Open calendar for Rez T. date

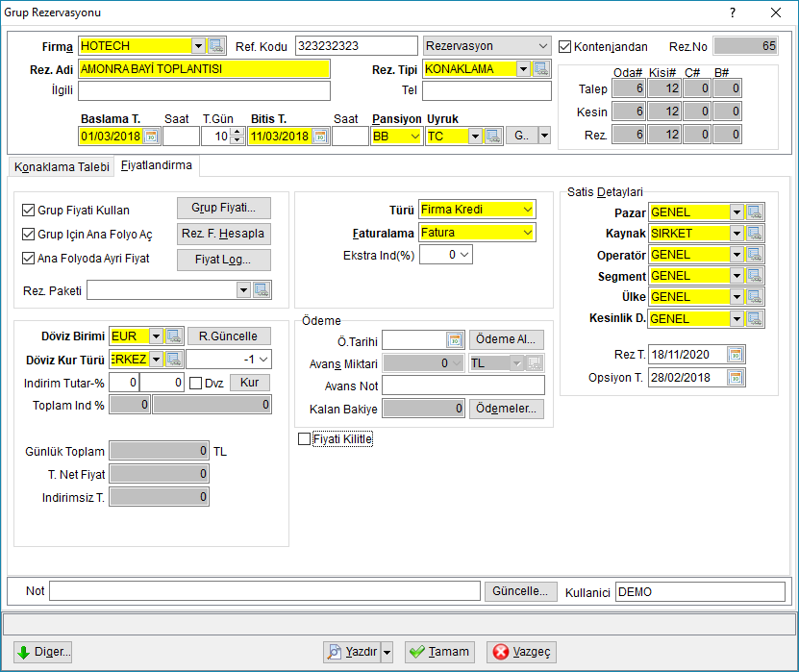point(736,355)
